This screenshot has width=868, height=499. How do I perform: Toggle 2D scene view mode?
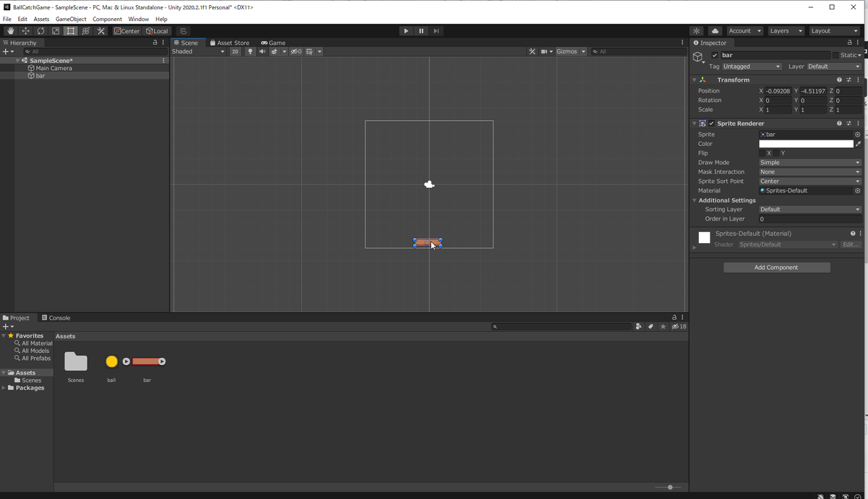click(x=235, y=51)
